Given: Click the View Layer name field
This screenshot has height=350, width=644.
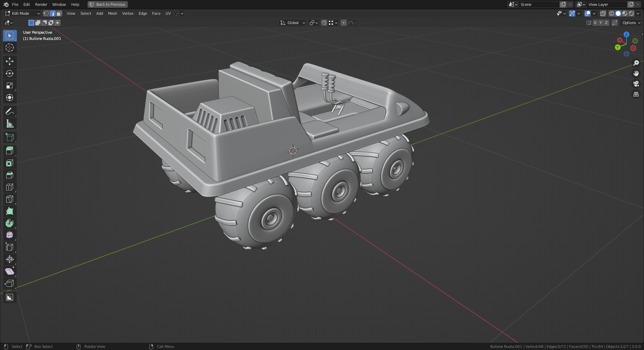Looking at the screenshot, I should point(607,4).
